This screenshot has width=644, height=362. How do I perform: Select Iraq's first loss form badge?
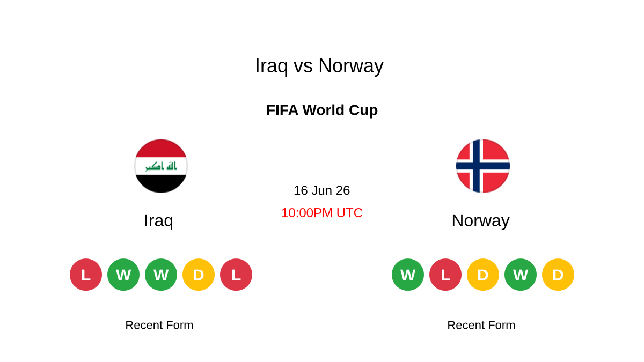coord(86,275)
